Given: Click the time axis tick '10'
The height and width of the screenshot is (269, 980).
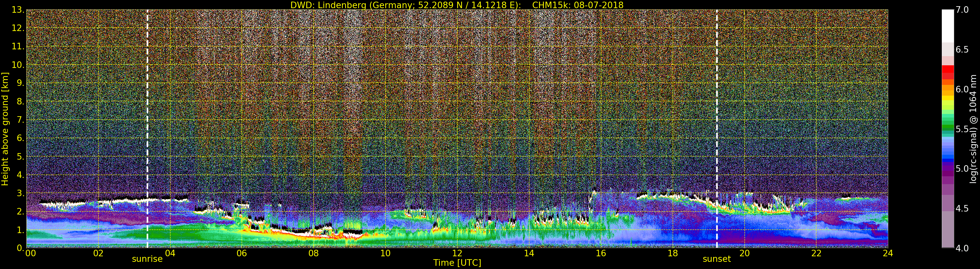Looking at the screenshot, I should pyautogui.click(x=385, y=253).
